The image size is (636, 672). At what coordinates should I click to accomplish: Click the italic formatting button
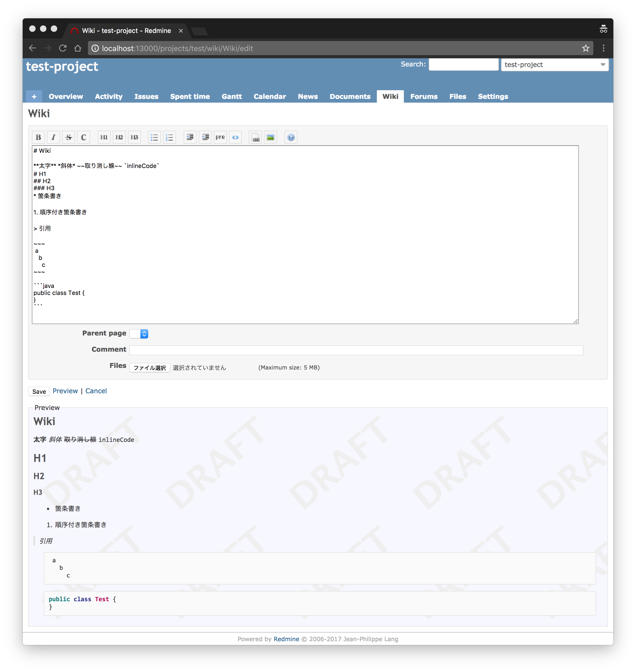click(53, 137)
